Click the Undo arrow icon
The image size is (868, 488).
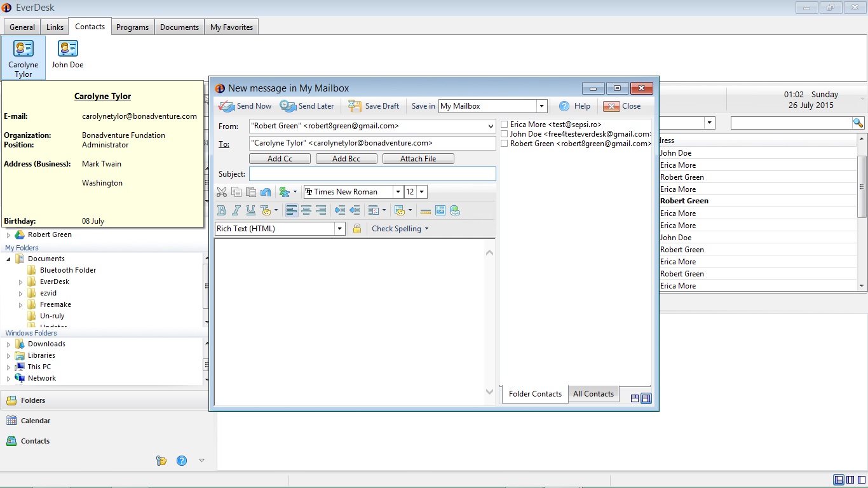(x=265, y=191)
